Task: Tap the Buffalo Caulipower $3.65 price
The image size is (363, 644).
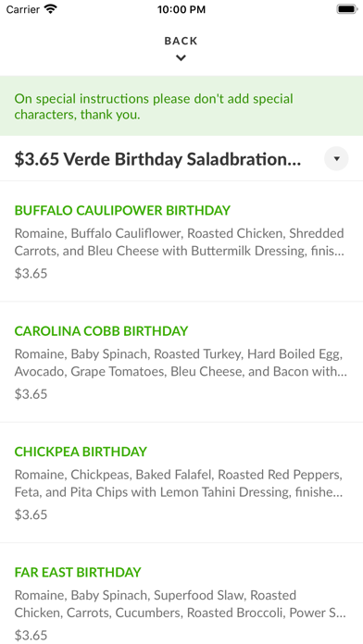Action: pos(31,273)
